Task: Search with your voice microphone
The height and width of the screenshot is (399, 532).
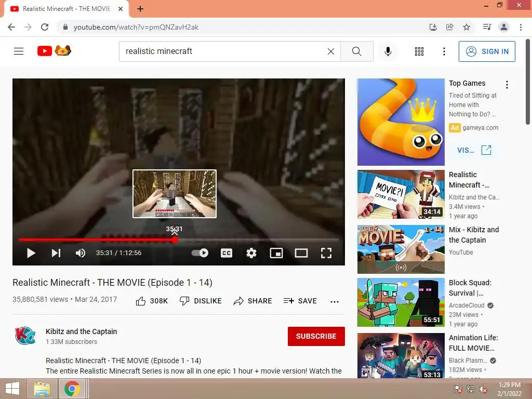Action: (x=388, y=51)
